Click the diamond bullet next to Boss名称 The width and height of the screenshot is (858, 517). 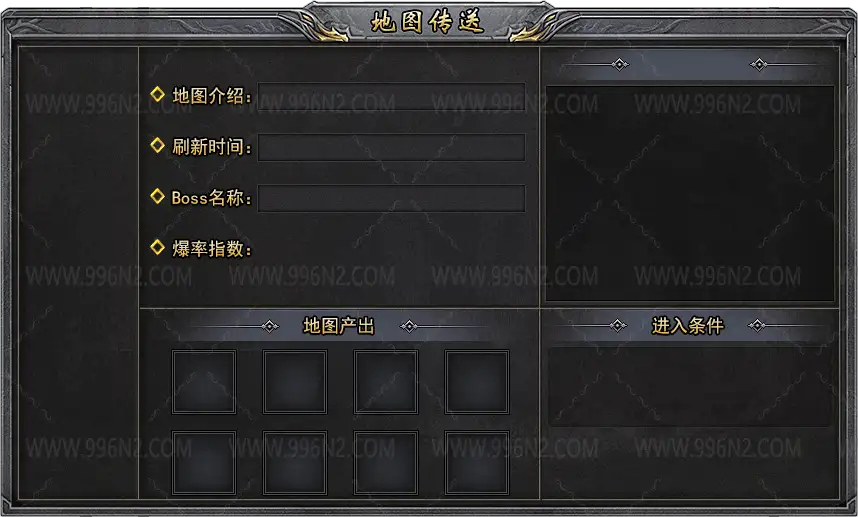tap(158, 196)
